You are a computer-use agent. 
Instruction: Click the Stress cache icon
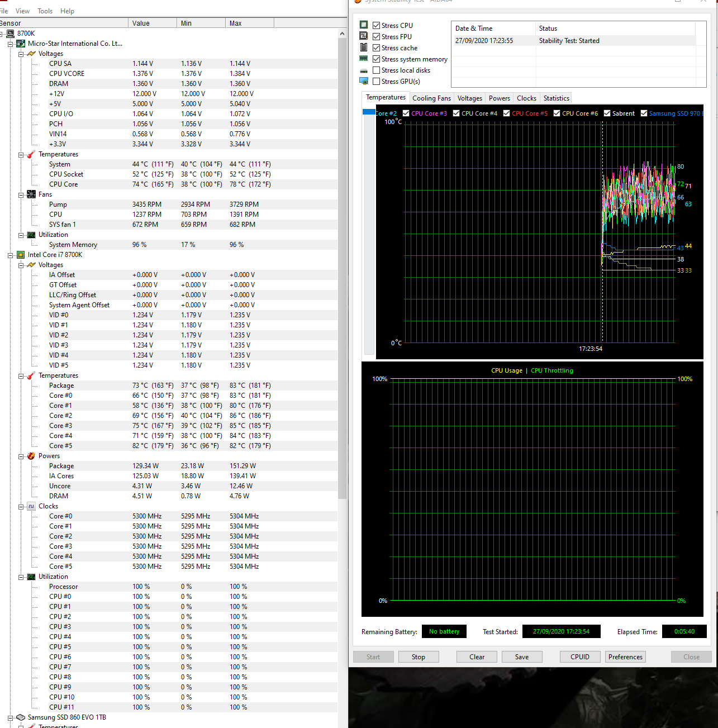coord(364,47)
